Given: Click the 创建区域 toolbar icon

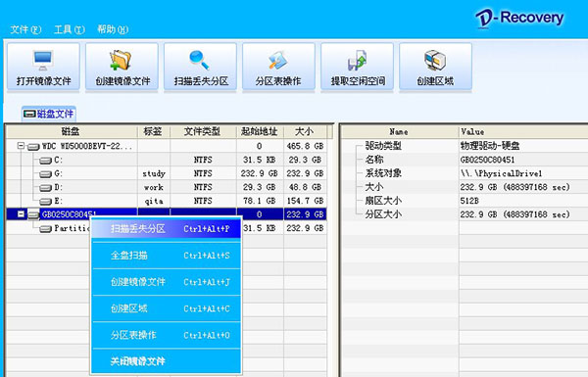Looking at the screenshot, I should pos(435,61).
